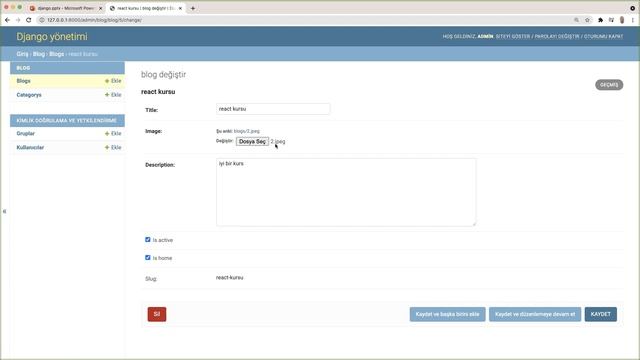Image resolution: width=640 pixels, height=360 pixels.
Task: Open Siteyi Göster link
Action: click(x=513, y=36)
